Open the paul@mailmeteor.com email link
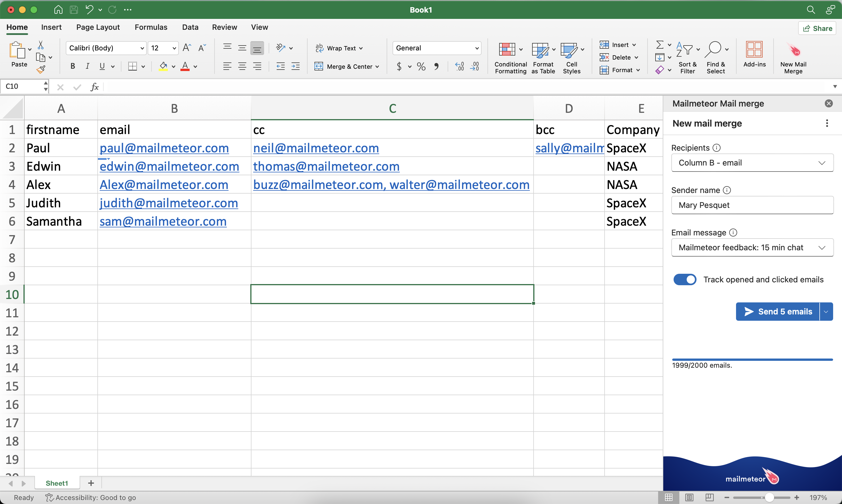Viewport: 842px width, 504px height. 164,148
